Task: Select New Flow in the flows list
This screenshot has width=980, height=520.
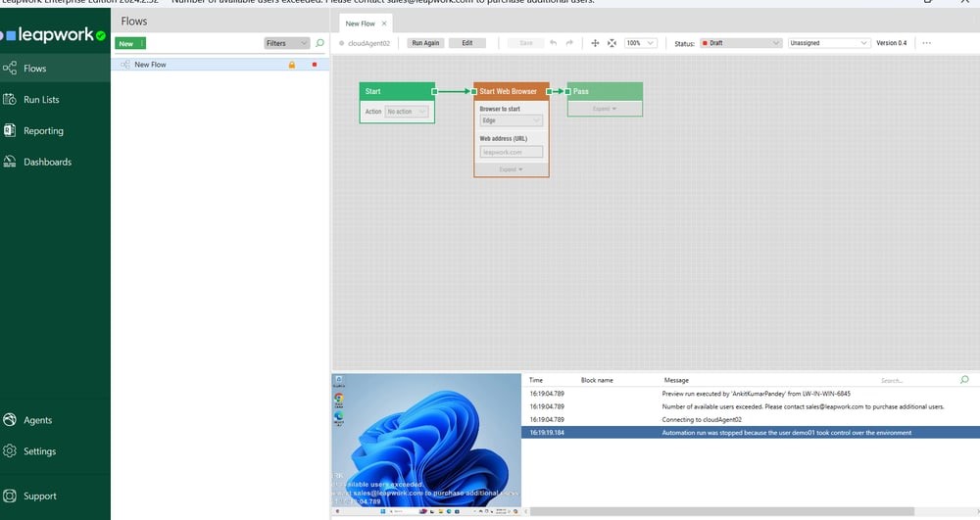Action: point(151,65)
